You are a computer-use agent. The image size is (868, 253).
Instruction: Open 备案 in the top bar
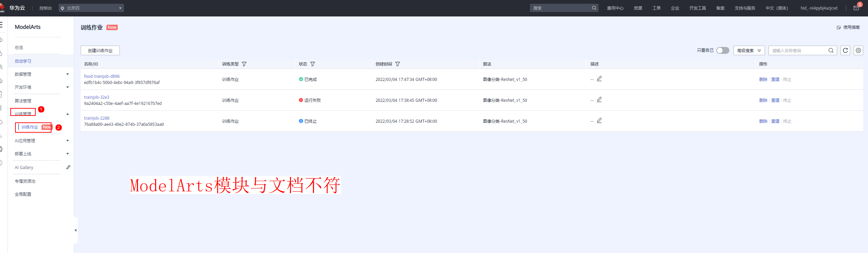(x=720, y=8)
